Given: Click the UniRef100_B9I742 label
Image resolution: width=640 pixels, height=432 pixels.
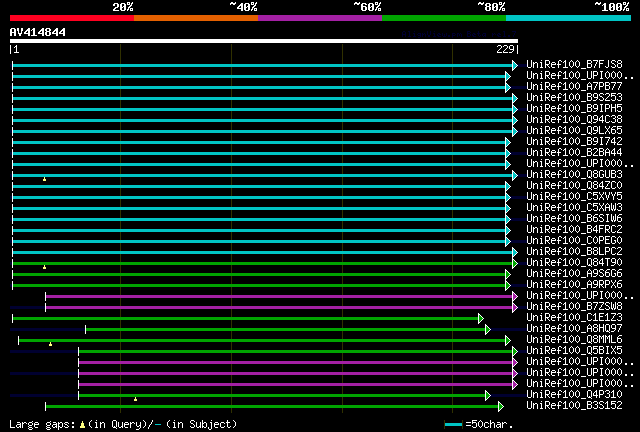Looking at the screenshot, I should [574, 141].
